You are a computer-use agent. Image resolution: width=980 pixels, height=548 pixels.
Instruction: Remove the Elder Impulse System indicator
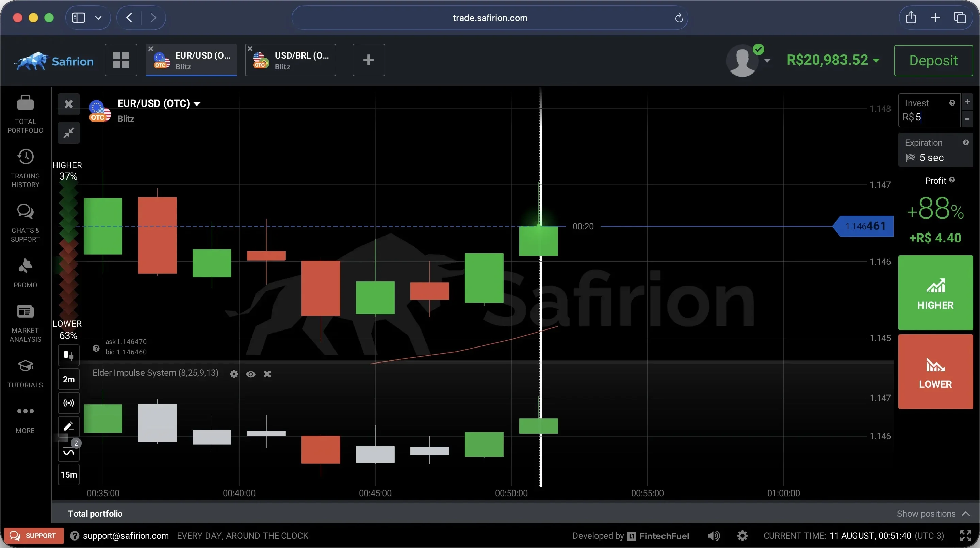click(x=267, y=374)
